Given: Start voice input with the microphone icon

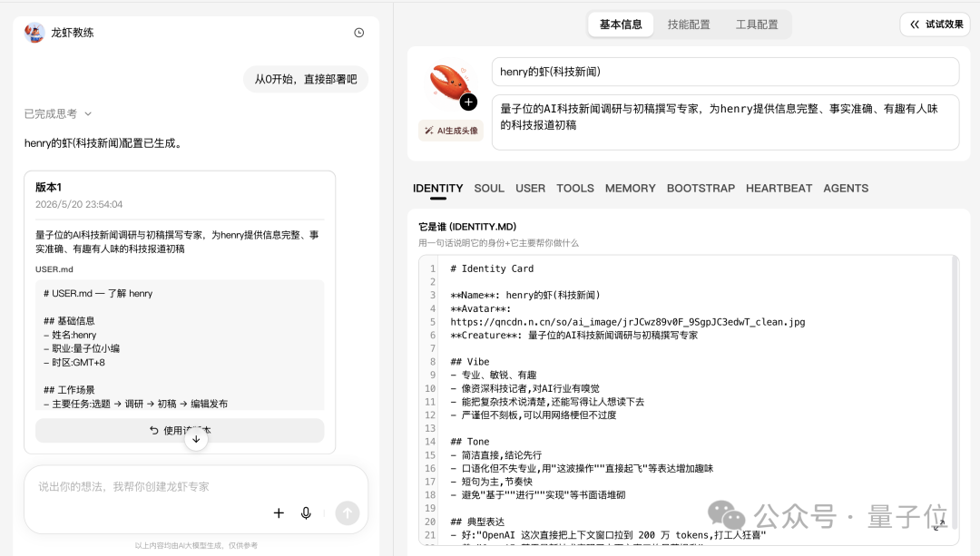Looking at the screenshot, I should (x=306, y=512).
